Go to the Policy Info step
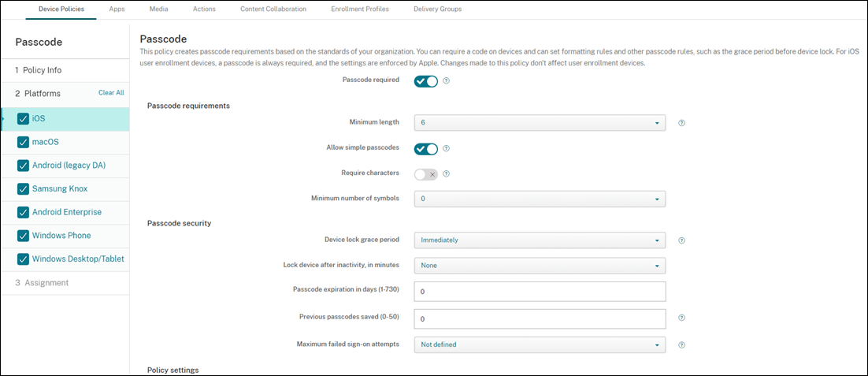The height and width of the screenshot is (376, 868). [43, 70]
